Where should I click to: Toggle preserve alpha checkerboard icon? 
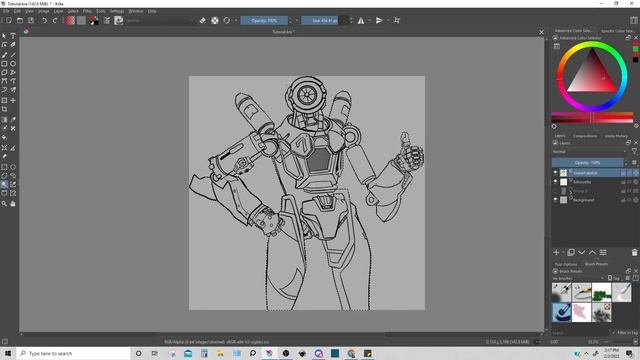coord(215,20)
